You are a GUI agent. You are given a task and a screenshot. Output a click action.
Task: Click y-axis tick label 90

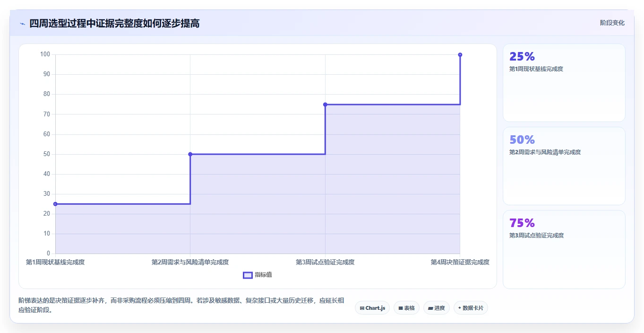click(46, 74)
